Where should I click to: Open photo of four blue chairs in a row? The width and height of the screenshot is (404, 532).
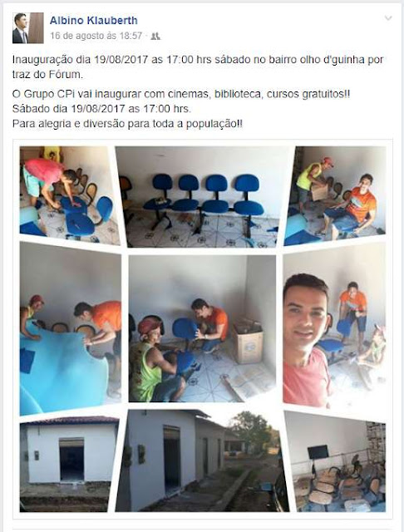[204, 197]
